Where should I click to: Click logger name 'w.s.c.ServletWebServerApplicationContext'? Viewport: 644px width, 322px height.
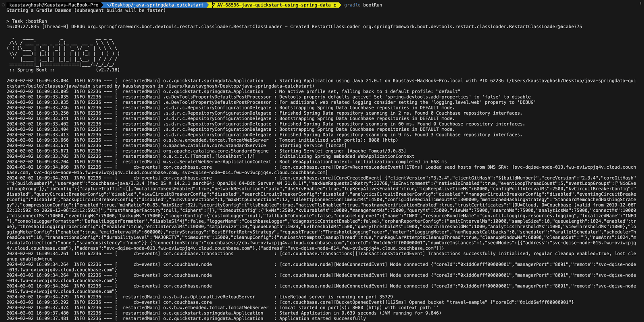(217, 162)
